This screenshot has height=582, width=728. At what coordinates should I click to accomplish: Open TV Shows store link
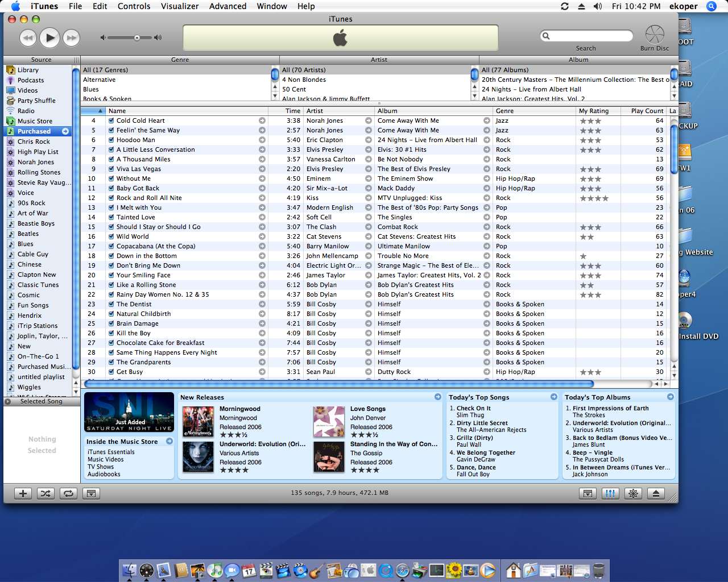[101, 467]
